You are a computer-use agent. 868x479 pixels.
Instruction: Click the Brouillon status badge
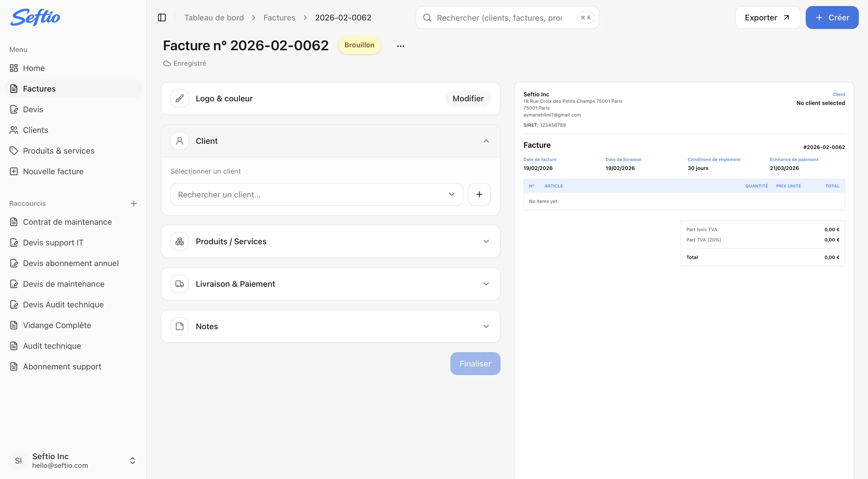[x=359, y=45]
